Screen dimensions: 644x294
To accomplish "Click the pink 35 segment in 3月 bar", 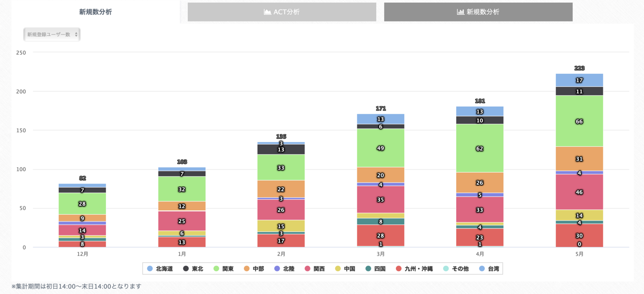I will click(x=381, y=200).
